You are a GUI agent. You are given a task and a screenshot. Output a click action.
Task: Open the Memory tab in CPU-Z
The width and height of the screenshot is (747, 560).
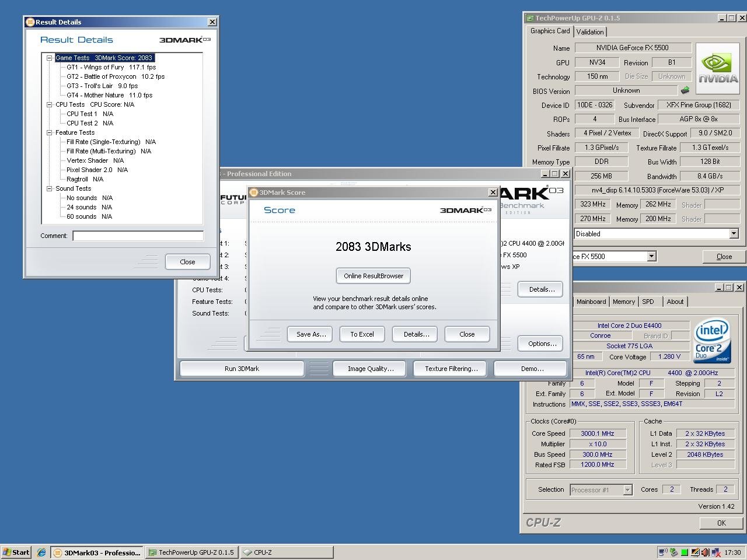(623, 302)
